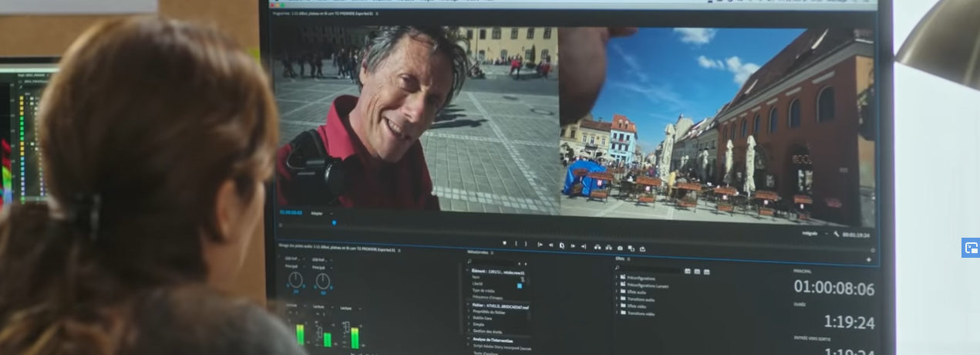The width and height of the screenshot is (980, 355).
Task: Click the plus button editor icon
Action: click(868, 259)
